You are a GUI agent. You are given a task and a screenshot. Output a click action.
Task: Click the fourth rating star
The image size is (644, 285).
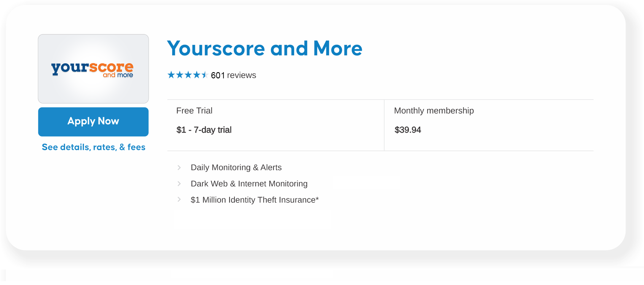click(197, 75)
